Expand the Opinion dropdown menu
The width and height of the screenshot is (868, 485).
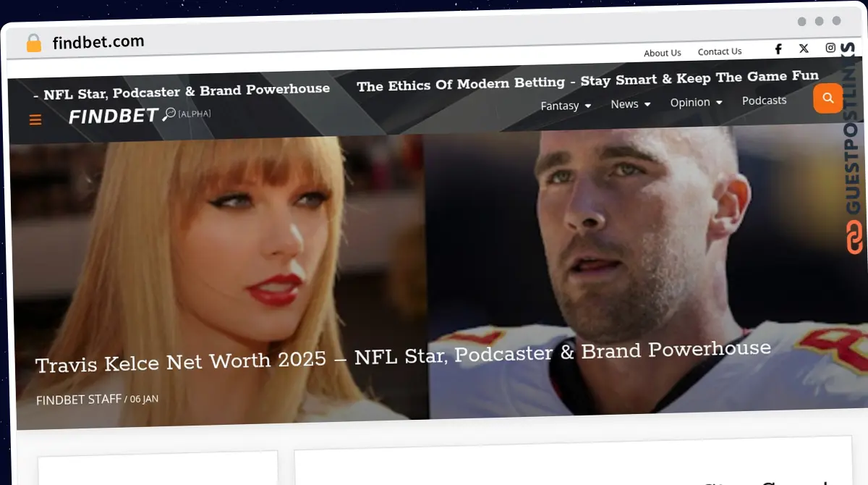pyautogui.click(x=696, y=103)
